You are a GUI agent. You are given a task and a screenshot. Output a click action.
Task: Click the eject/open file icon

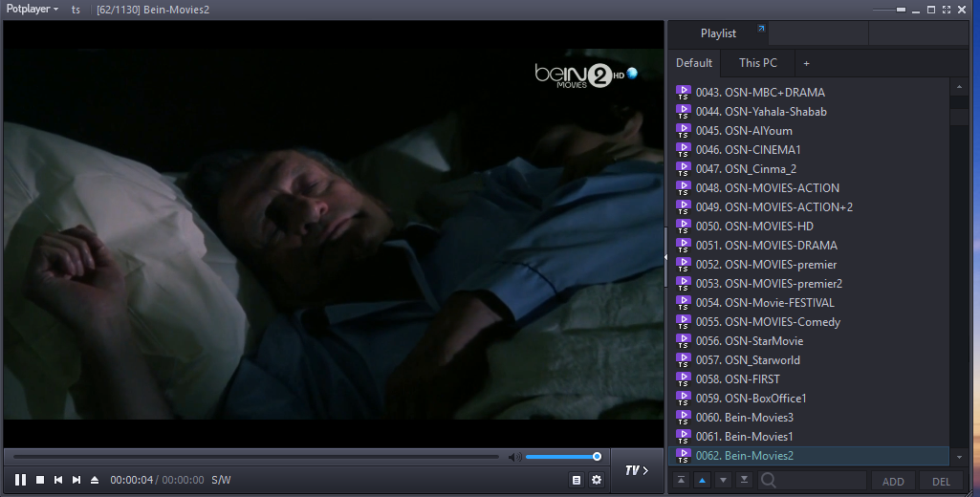(95, 480)
